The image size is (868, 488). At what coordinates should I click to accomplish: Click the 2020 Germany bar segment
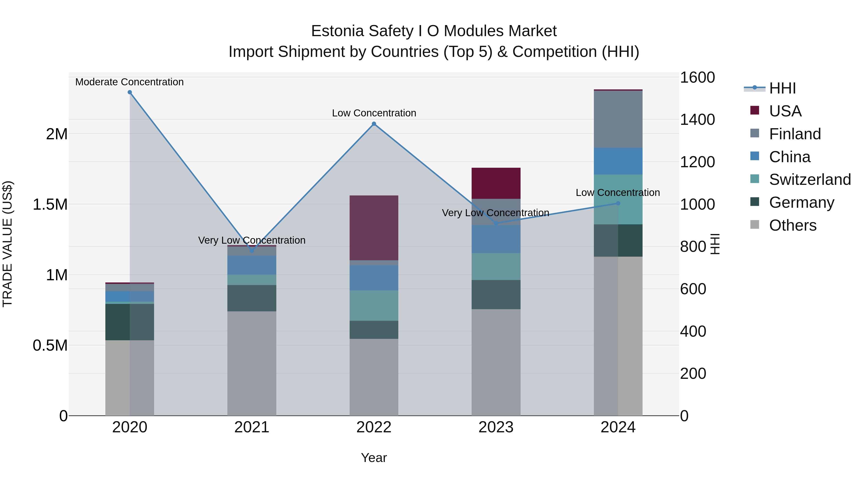pos(130,322)
